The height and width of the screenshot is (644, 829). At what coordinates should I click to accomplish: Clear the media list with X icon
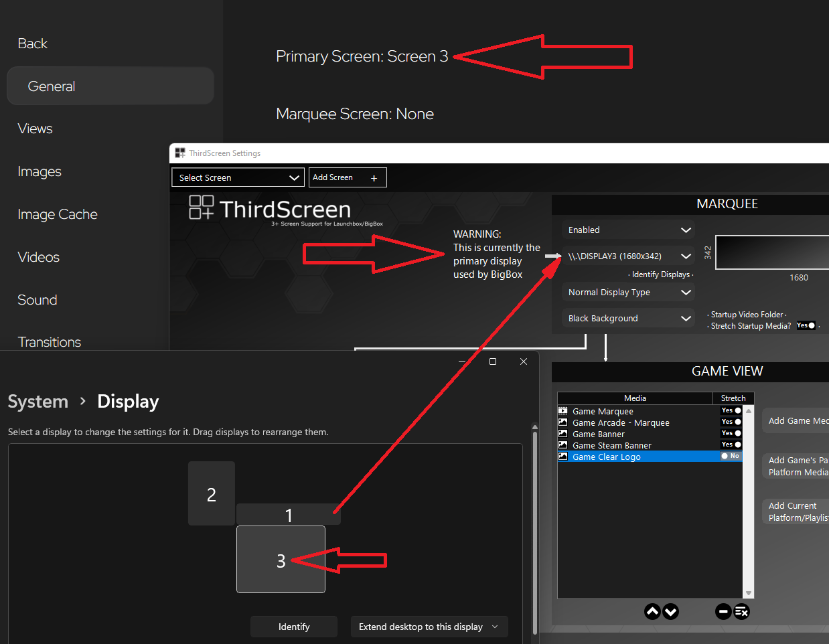pos(741,611)
